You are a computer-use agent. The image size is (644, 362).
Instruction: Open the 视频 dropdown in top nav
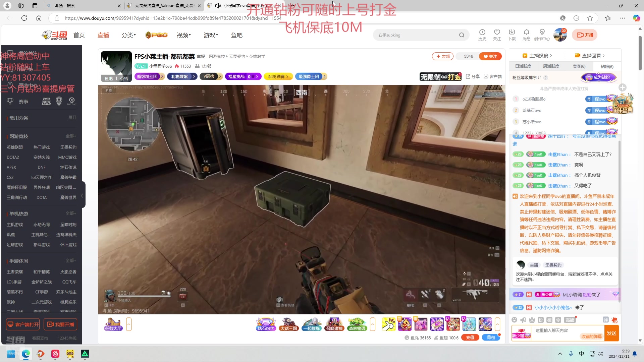click(183, 35)
